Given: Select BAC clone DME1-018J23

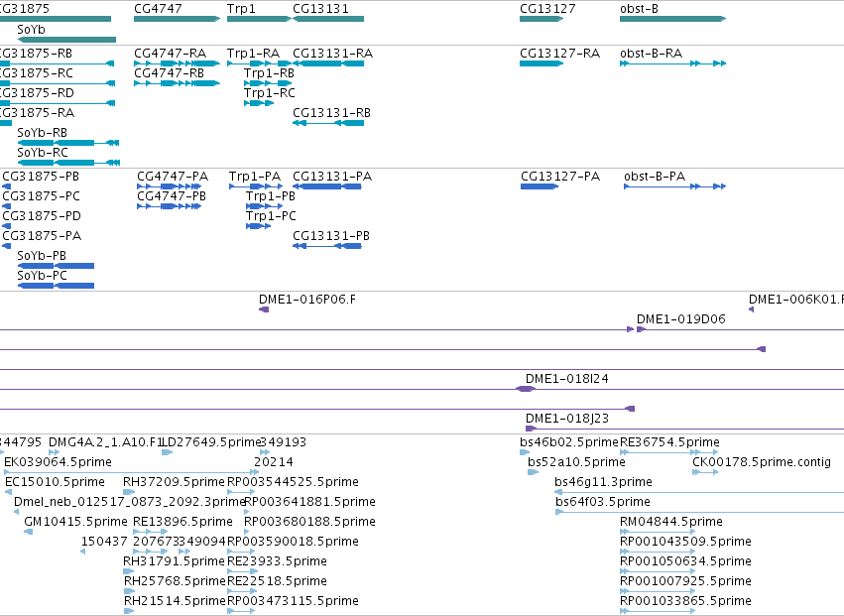Looking at the screenshot, I should [684, 430].
